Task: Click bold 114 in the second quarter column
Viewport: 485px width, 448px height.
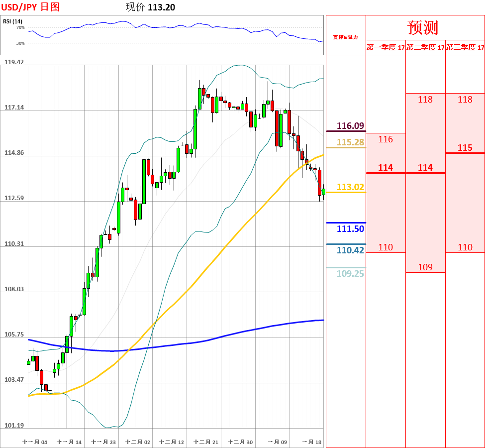Action: point(425,167)
